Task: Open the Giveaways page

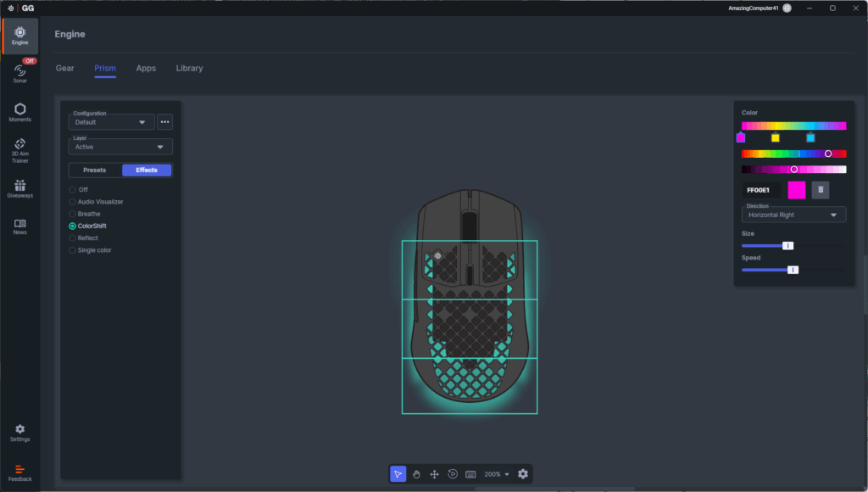Action: (19, 188)
